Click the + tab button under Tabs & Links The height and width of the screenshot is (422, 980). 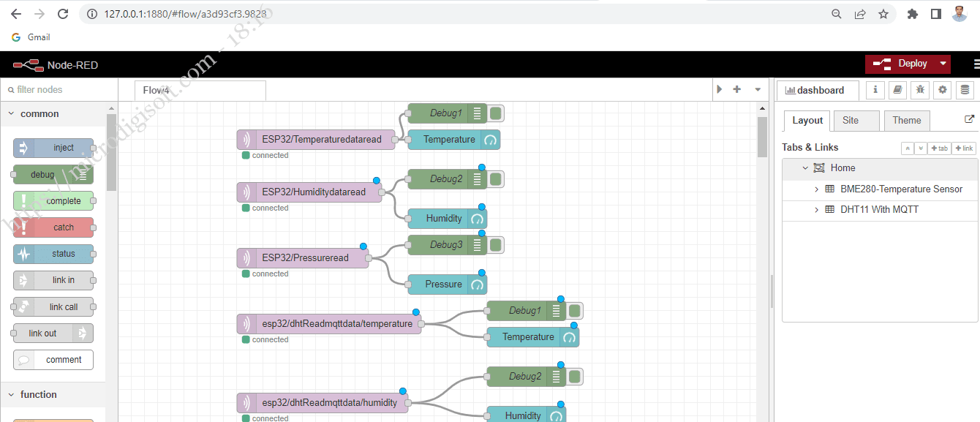point(939,148)
